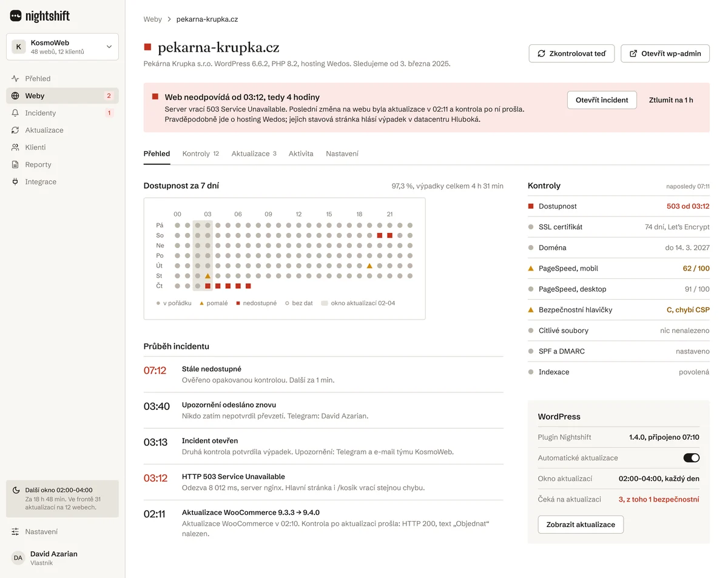Mute alert with Ztlumit na 1 h
Image resolution: width=728 pixels, height=578 pixels.
(x=671, y=100)
